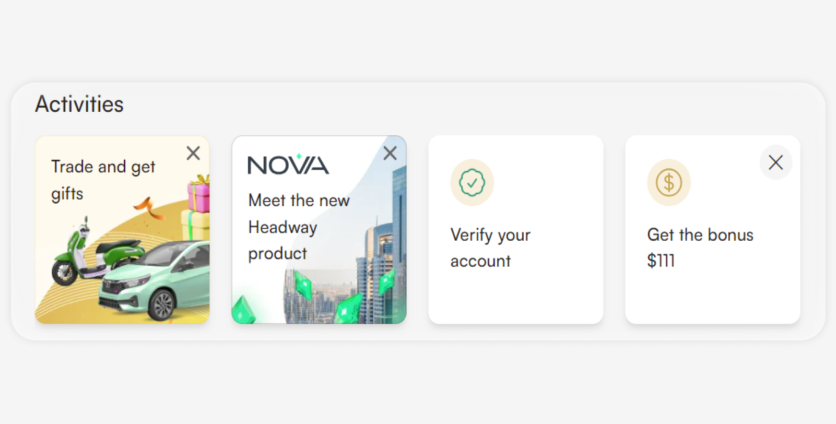Screen dimensions: 836x424
Task: Close the Trade and get gifts card
Action: tap(193, 153)
